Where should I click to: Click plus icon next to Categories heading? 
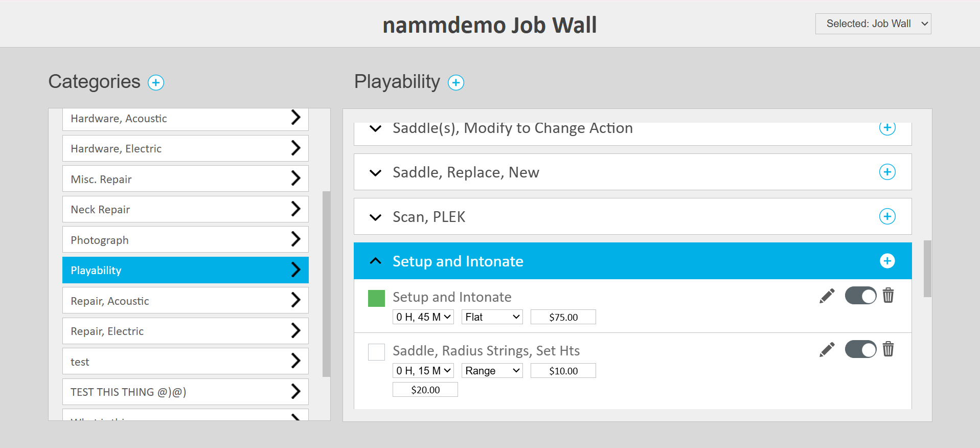(156, 82)
